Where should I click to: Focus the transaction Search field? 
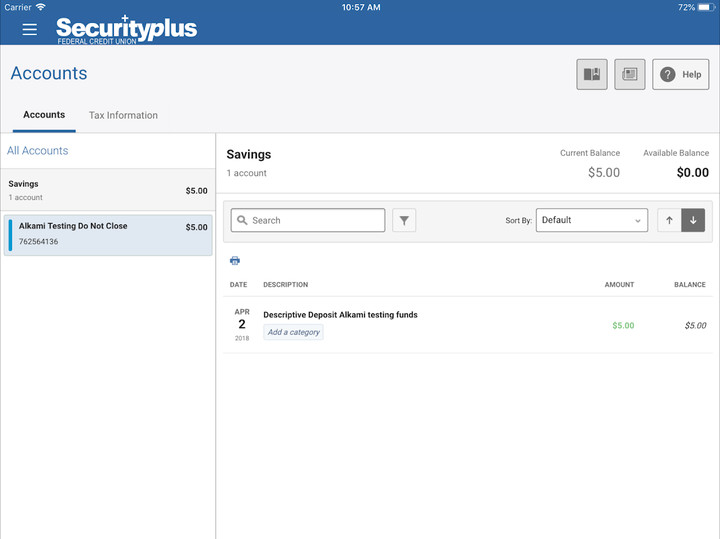point(308,220)
